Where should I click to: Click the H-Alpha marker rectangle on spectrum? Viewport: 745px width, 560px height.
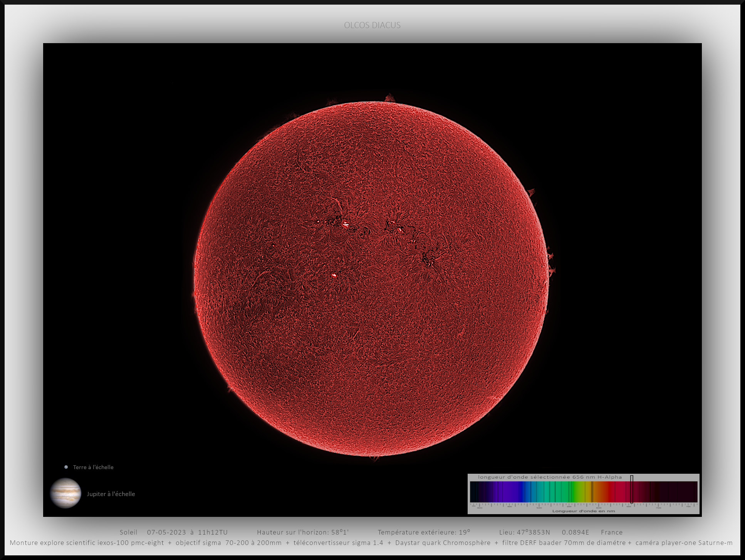[632, 489]
